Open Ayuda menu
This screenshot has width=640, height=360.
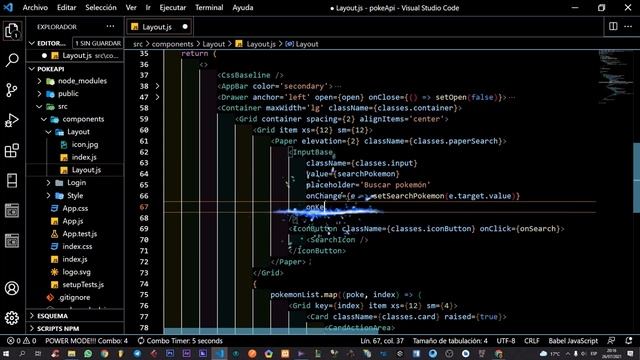pos(243,8)
